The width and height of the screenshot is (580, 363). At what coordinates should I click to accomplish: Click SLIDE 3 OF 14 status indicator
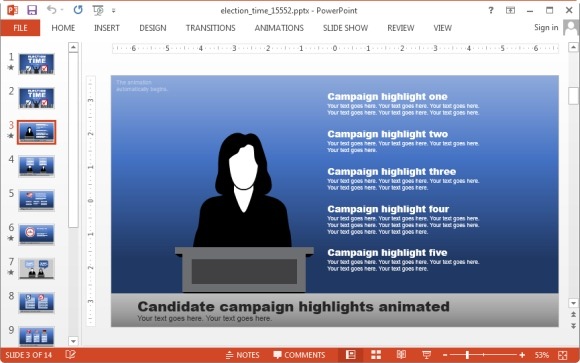(28, 355)
